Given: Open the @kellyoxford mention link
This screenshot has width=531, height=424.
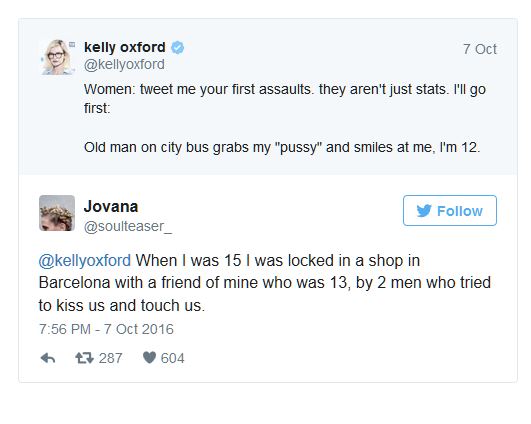Looking at the screenshot, I should pyautogui.click(x=85, y=261).
